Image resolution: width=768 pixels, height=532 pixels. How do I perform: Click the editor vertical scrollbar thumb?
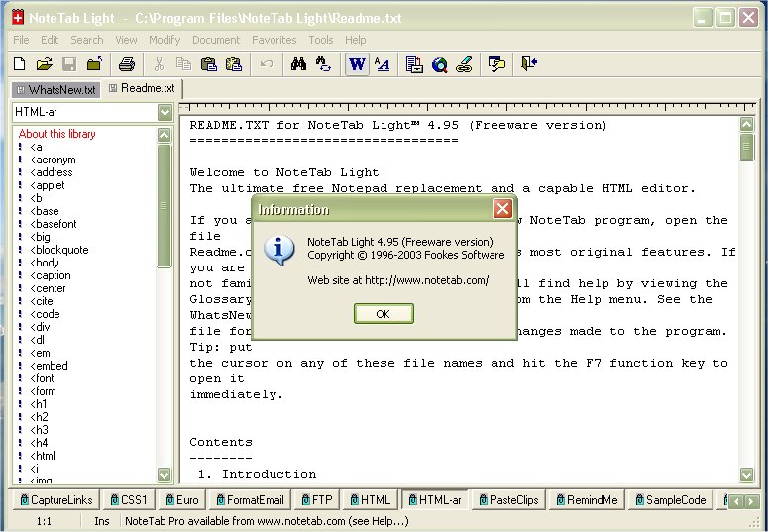click(x=746, y=146)
